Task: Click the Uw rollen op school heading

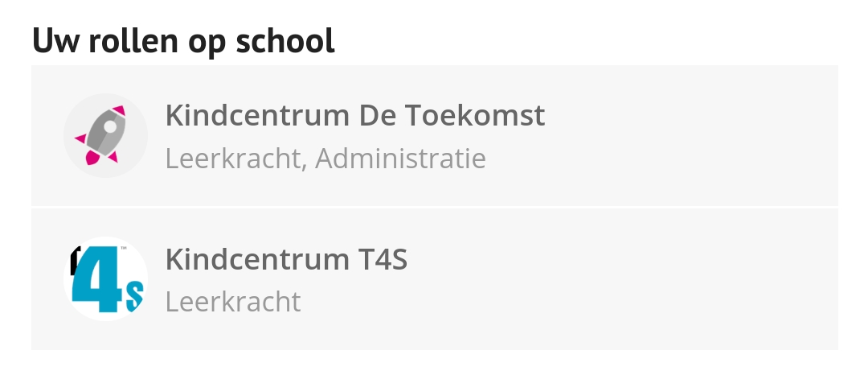Action: coord(183,40)
